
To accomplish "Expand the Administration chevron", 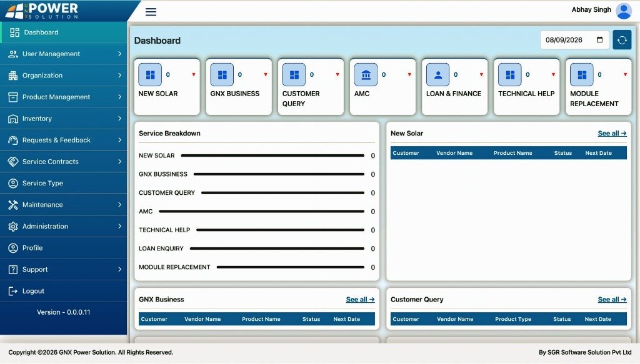I will [x=119, y=226].
